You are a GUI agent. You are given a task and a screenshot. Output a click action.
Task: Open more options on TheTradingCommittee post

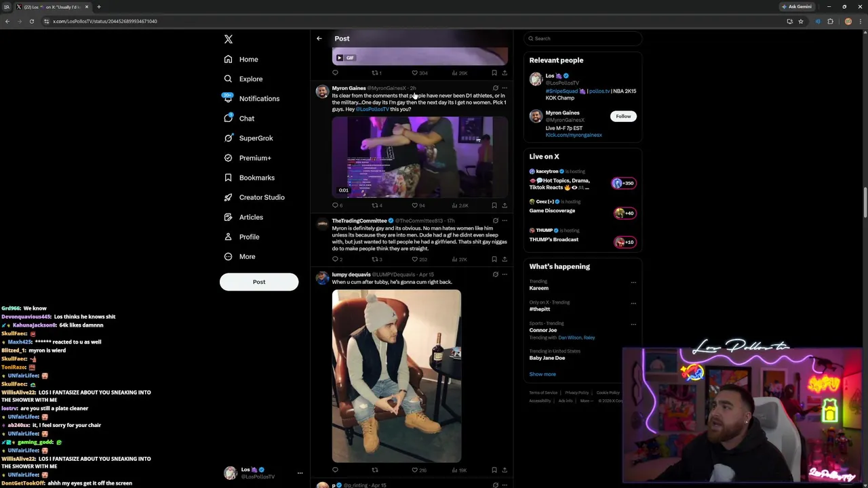(505, 220)
